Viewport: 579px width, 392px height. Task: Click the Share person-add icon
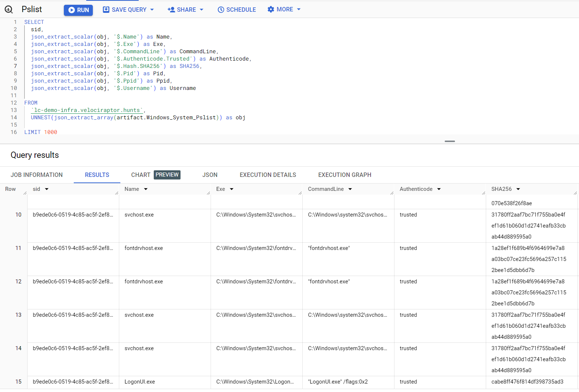(171, 10)
